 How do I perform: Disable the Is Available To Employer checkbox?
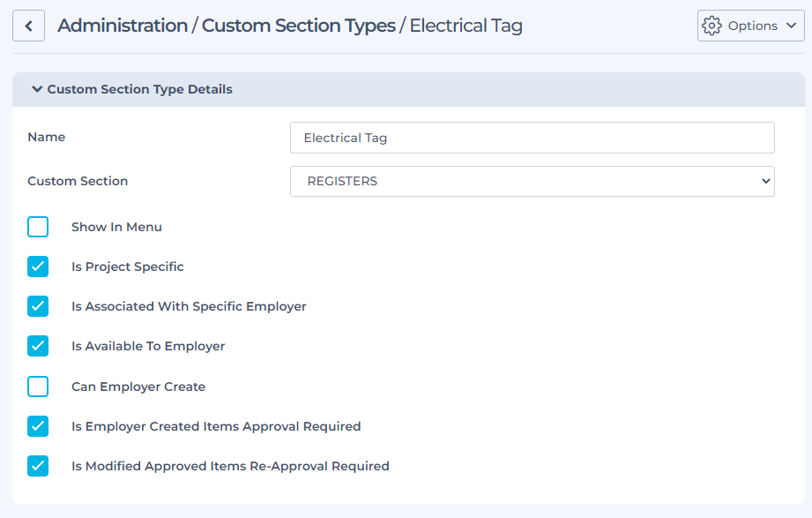click(x=38, y=346)
